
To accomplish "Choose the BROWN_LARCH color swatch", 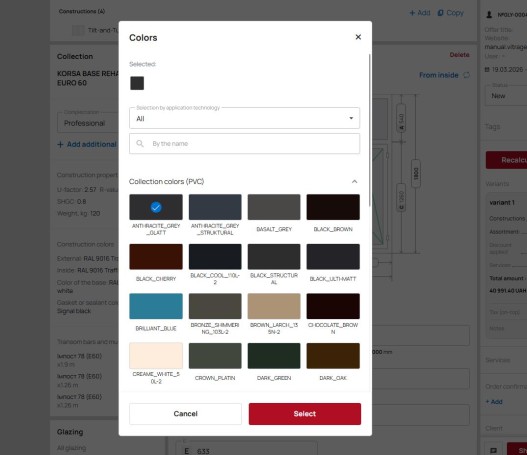I will coord(274,306).
